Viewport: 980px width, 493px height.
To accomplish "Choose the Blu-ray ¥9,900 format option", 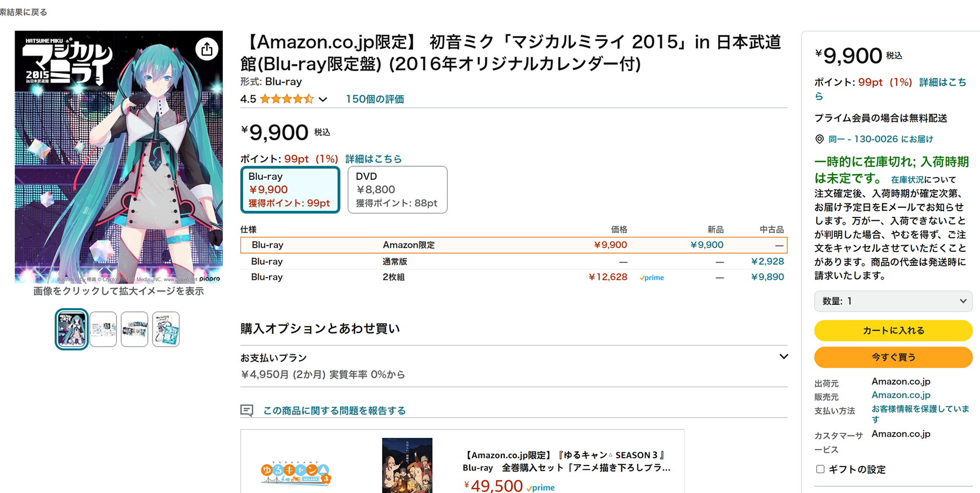I will (x=290, y=190).
